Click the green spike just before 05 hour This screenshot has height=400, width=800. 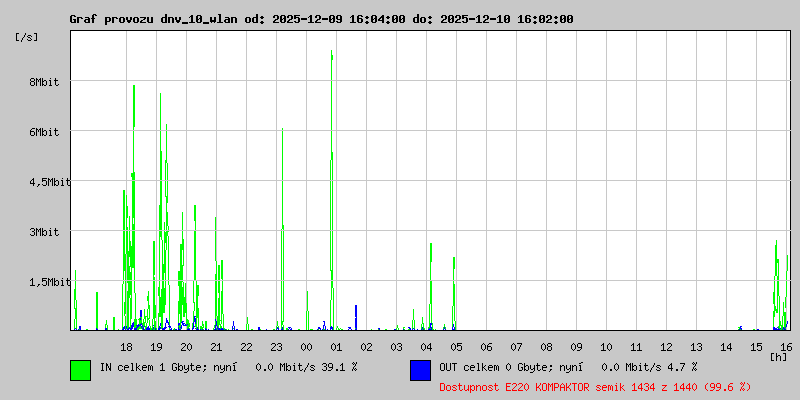pyautogui.click(x=454, y=293)
